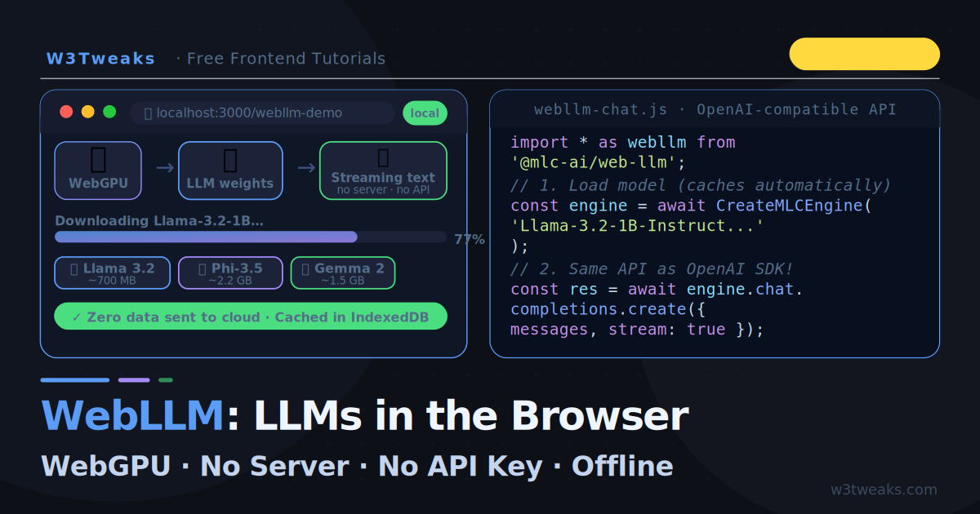Click 'Same API as OpenAI SDK!' comment
The image size is (980, 514).
[x=652, y=268]
